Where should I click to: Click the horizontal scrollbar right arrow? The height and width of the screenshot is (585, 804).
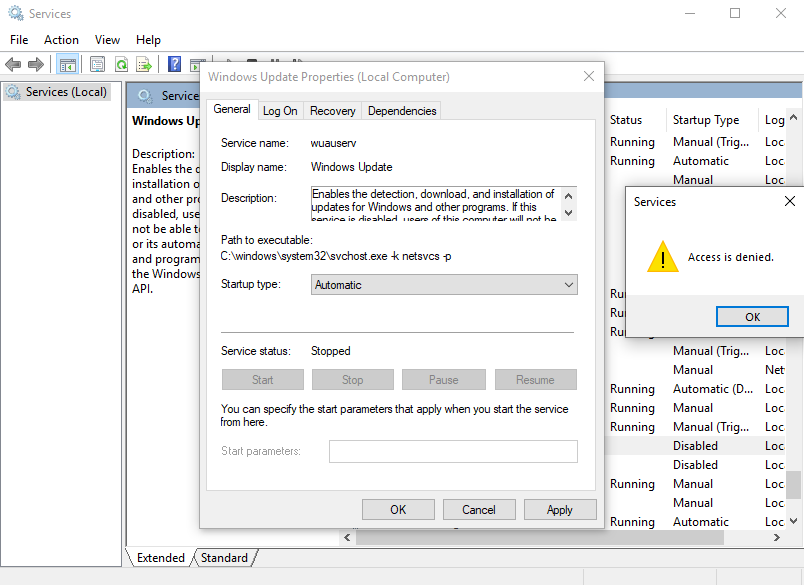pos(777,537)
